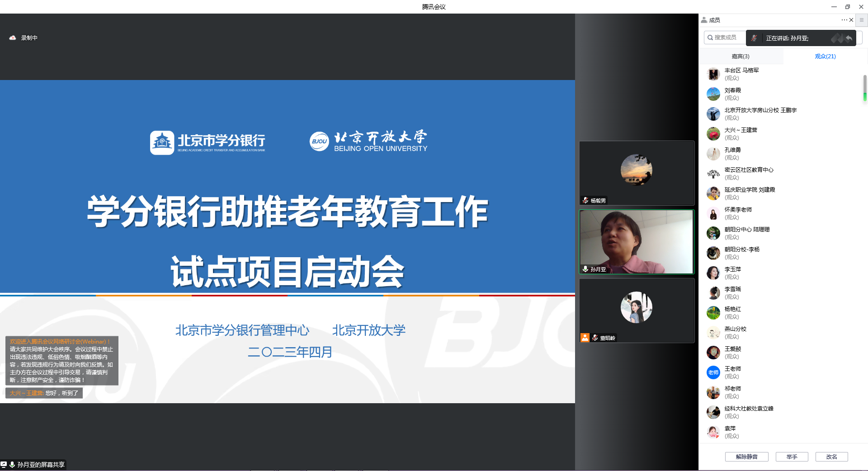
Task: Click avatar of 朝阳分中心 陆珊珊
Action: click(713, 233)
